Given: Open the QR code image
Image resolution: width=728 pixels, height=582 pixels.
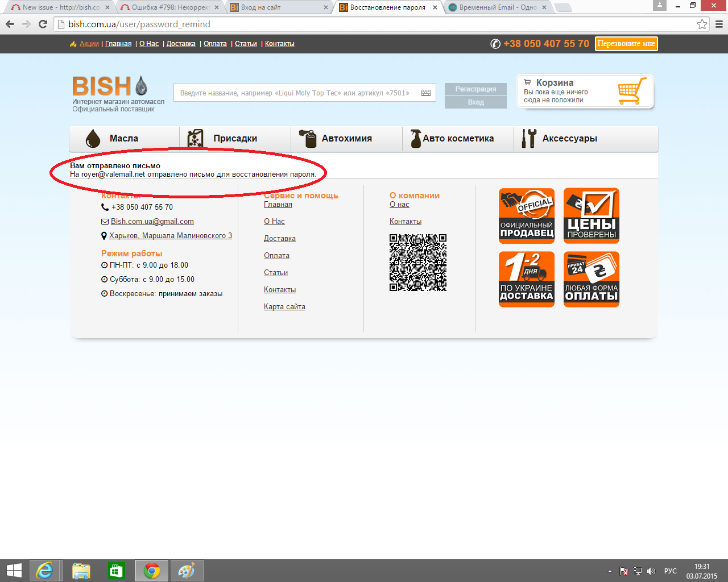Looking at the screenshot, I should click(418, 263).
